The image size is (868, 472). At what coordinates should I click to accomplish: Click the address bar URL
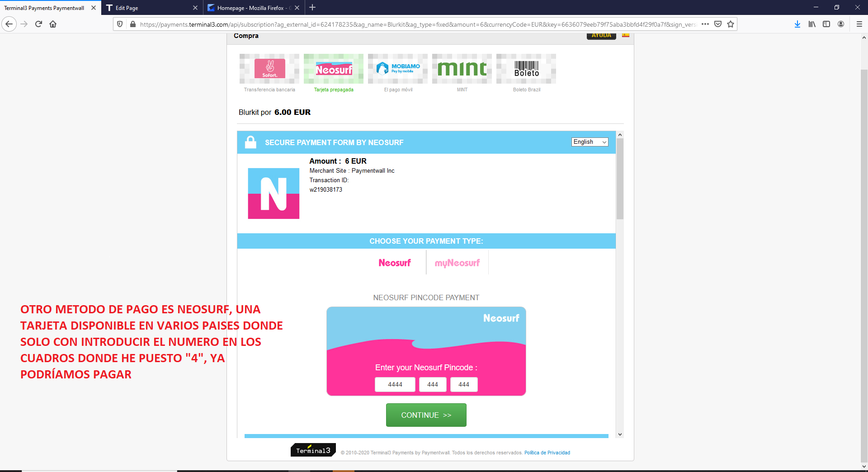[x=418, y=24]
